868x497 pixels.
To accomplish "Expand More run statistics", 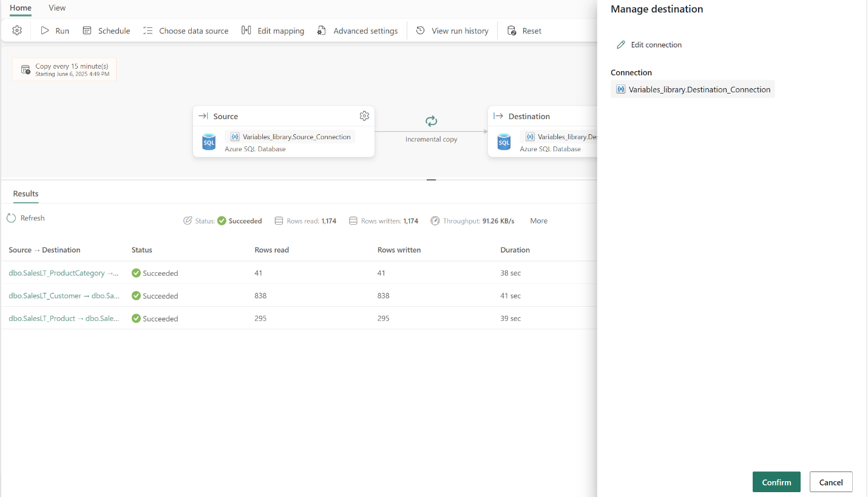I will pos(538,221).
